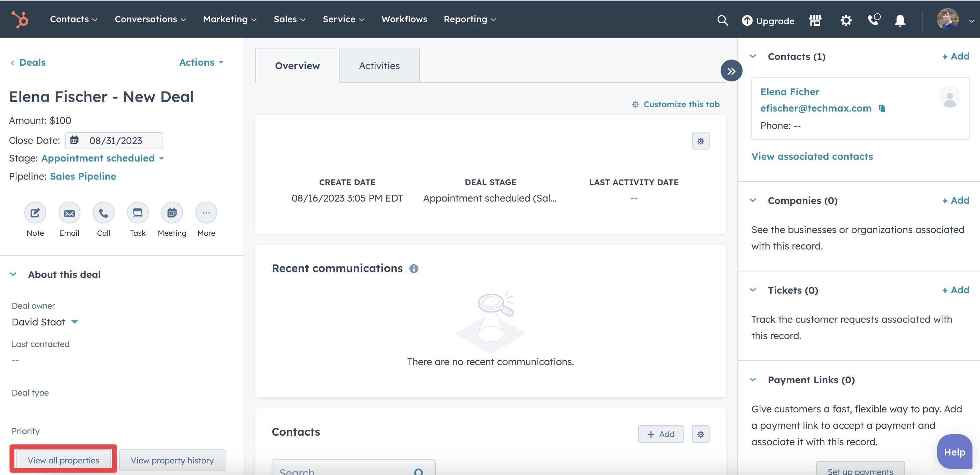This screenshot has width=980, height=475.
Task: Click the user avatar photo
Action: pyautogui.click(x=947, y=19)
